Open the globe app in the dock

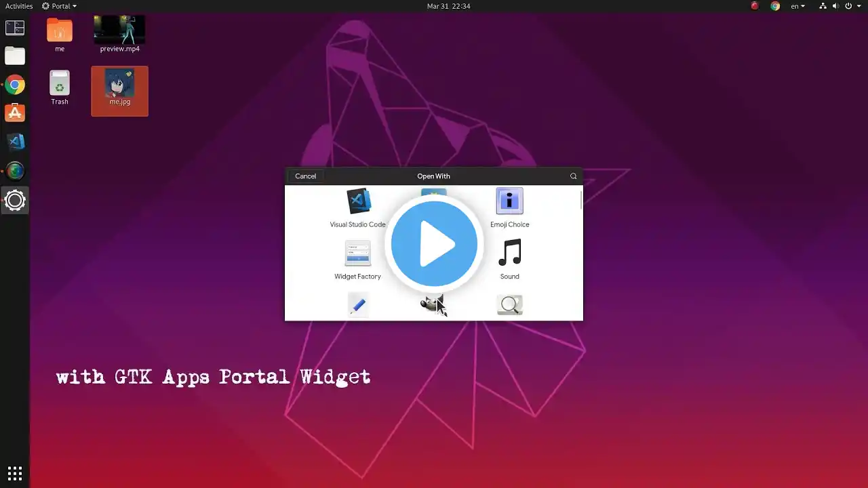point(15,171)
